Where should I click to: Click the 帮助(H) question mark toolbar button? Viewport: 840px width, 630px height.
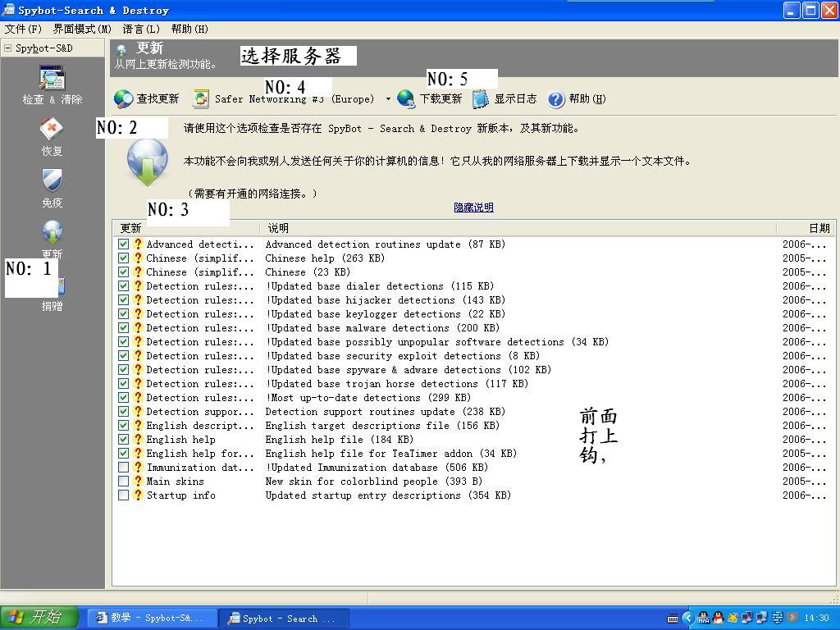click(577, 98)
